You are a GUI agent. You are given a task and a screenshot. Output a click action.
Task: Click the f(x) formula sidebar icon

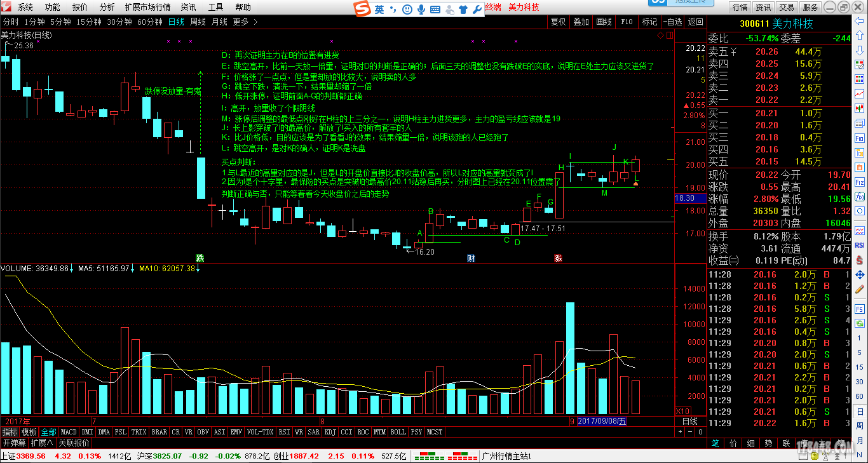[x=859, y=196]
